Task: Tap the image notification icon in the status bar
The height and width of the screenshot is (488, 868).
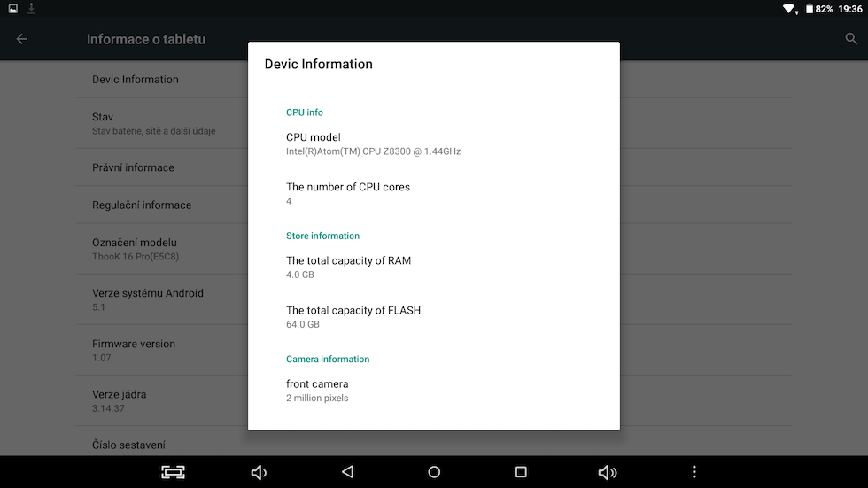Action: (x=12, y=9)
